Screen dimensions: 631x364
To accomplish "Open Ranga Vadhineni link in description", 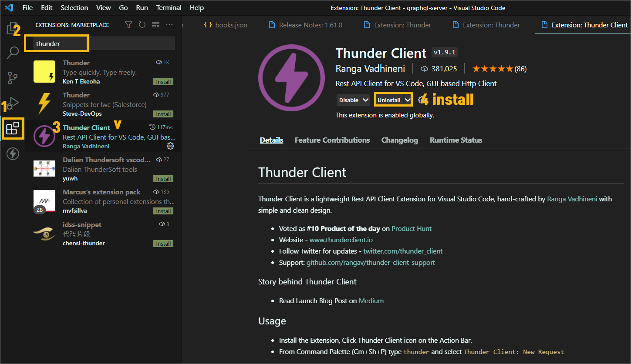I will click(572, 199).
